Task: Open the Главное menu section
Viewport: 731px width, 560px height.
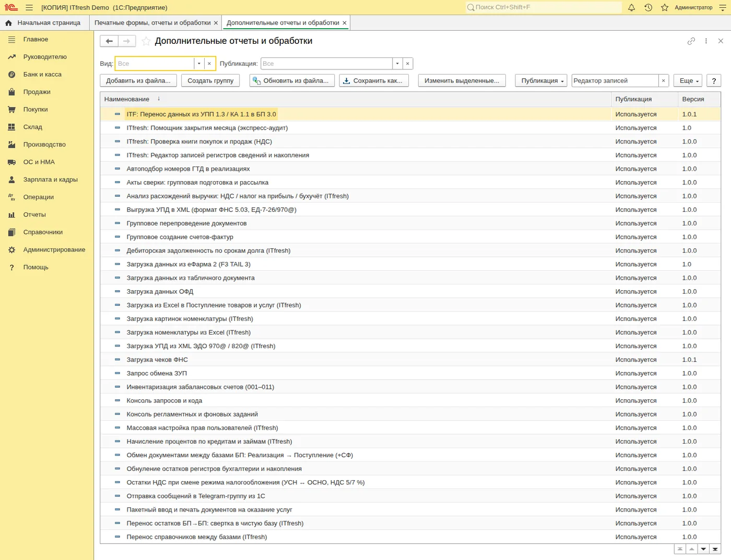Action: point(36,39)
